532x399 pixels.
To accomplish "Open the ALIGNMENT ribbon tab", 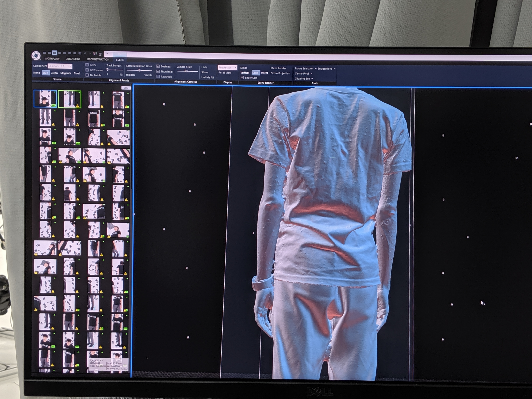I will [x=73, y=59].
